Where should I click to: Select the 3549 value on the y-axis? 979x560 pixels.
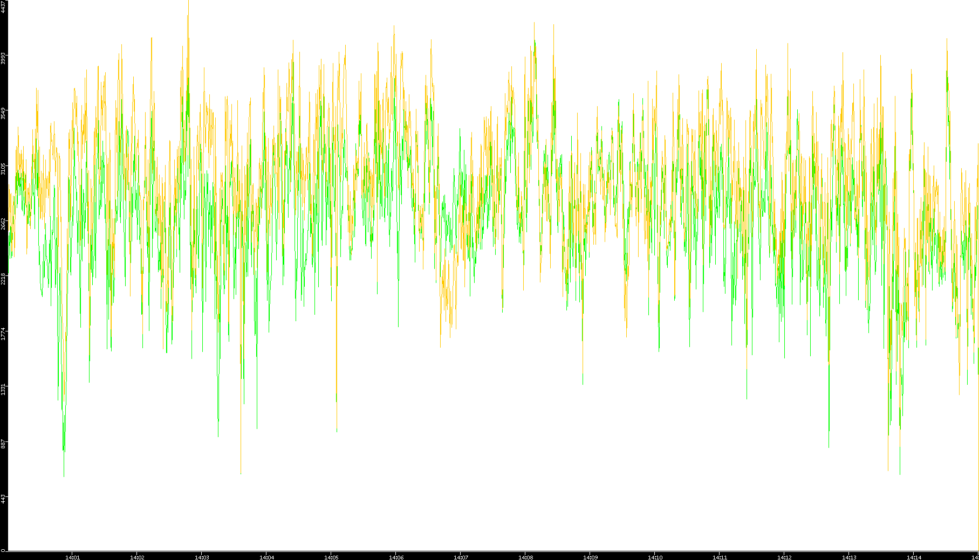click(3, 113)
